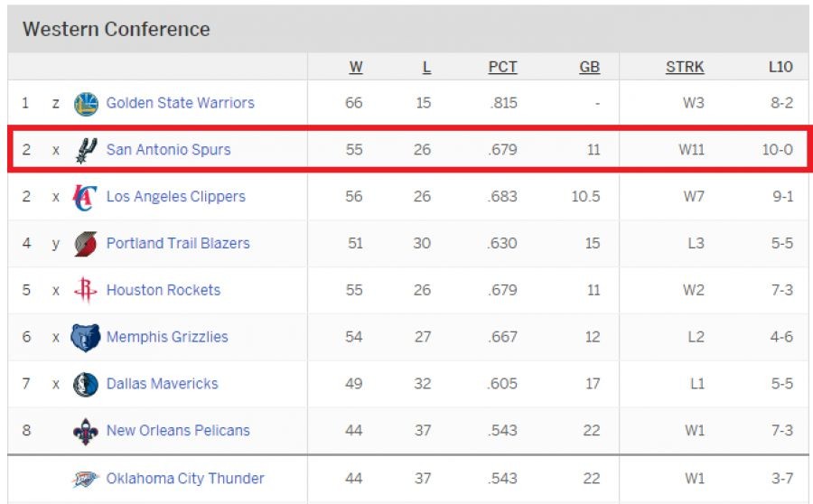Image resolution: width=813 pixels, height=504 pixels.
Task: Sort standings by W column header
Action: pyautogui.click(x=356, y=67)
